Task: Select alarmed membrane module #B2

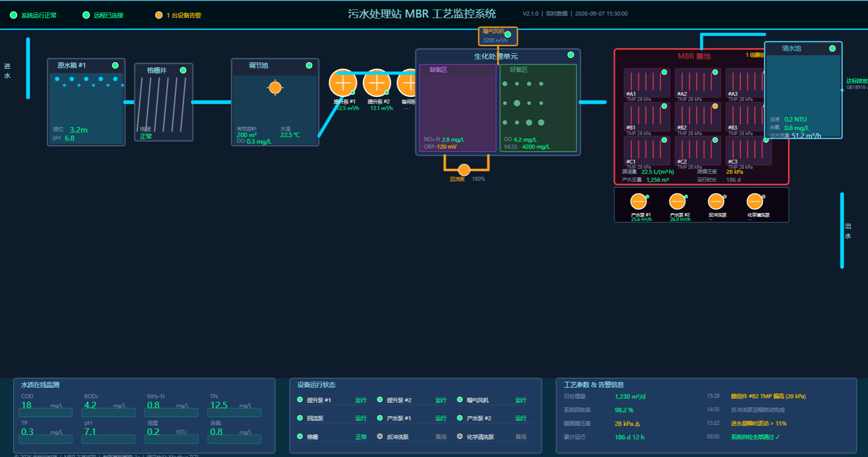Action: pyautogui.click(x=698, y=117)
